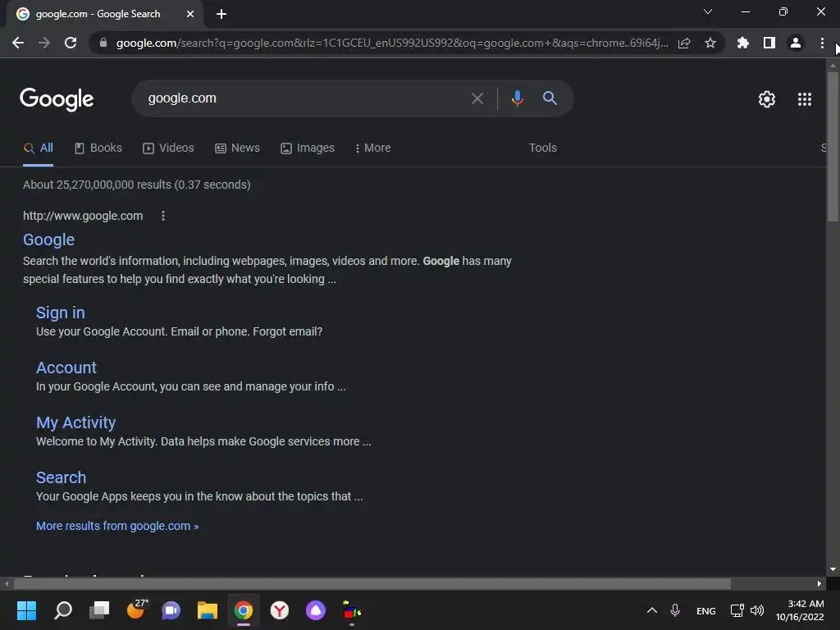Open the Search sitelink

(61, 477)
